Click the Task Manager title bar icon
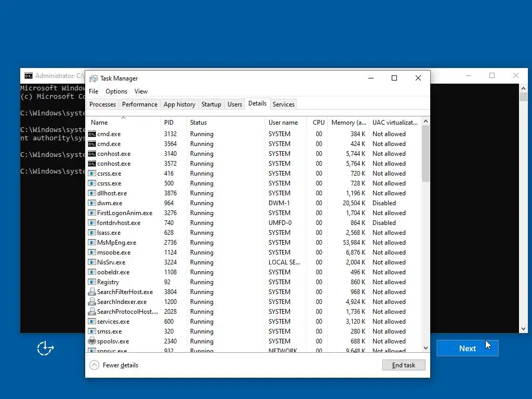The image size is (532, 399). [x=94, y=78]
